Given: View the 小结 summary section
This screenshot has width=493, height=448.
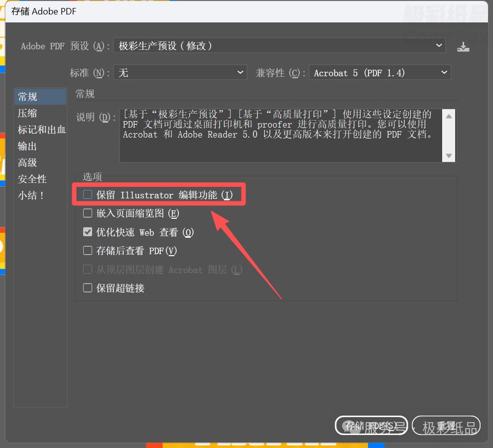Looking at the screenshot, I should (x=31, y=195).
